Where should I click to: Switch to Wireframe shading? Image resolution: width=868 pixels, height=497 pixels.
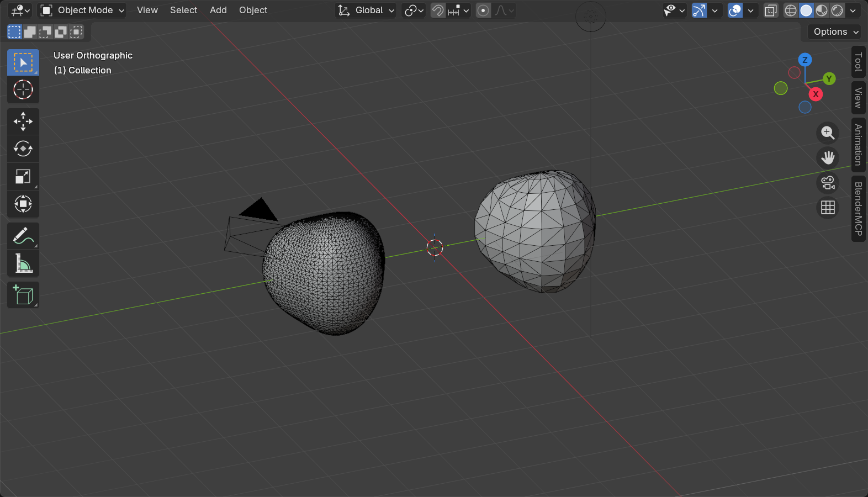point(791,10)
